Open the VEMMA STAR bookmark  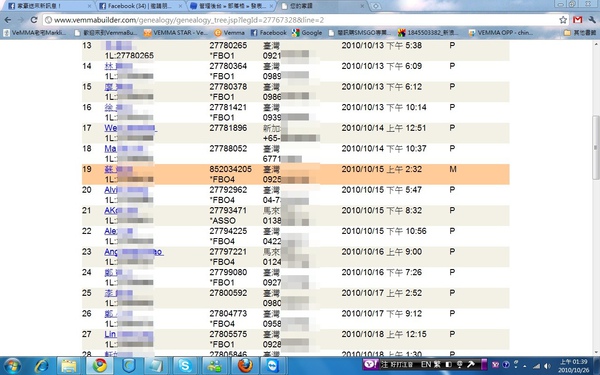176,33
